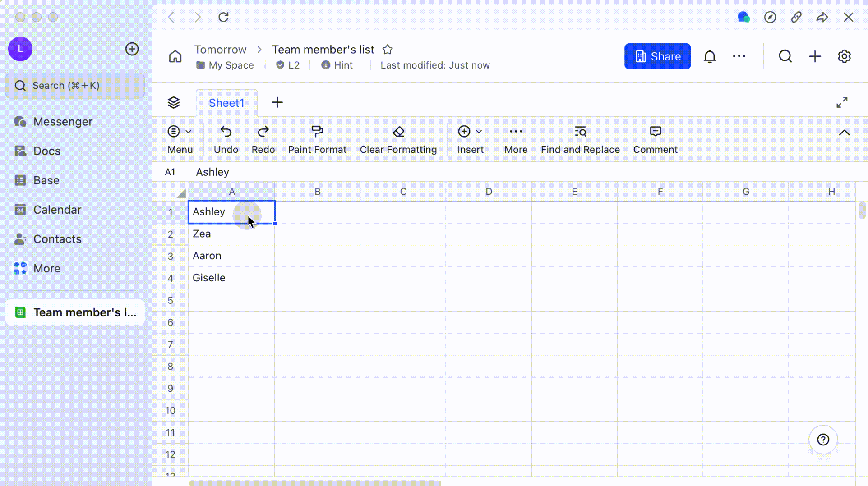Screen dimensions: 868x486
Task: Toggle notifications with the bell icon
Action: tap(710, 56)
